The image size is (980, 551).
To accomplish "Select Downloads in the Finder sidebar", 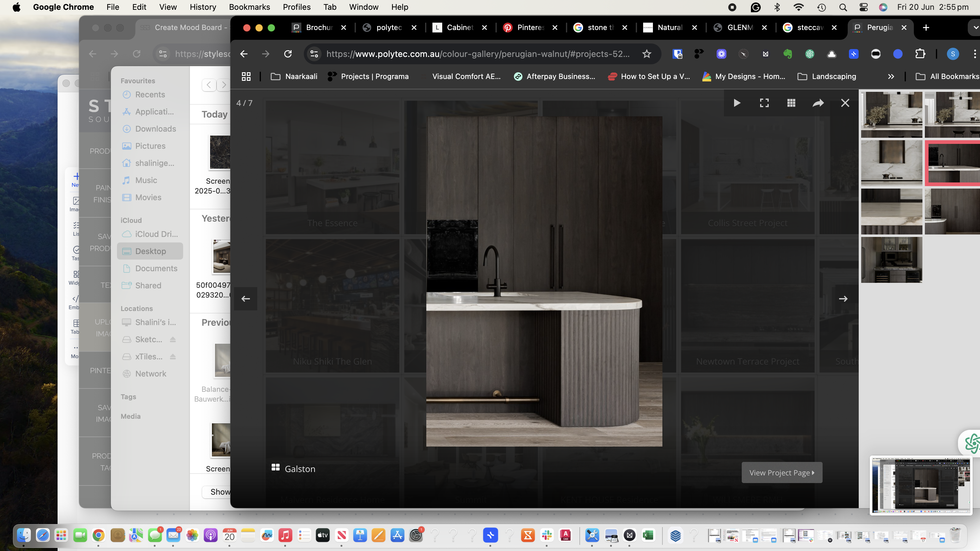I will (150, 129).
